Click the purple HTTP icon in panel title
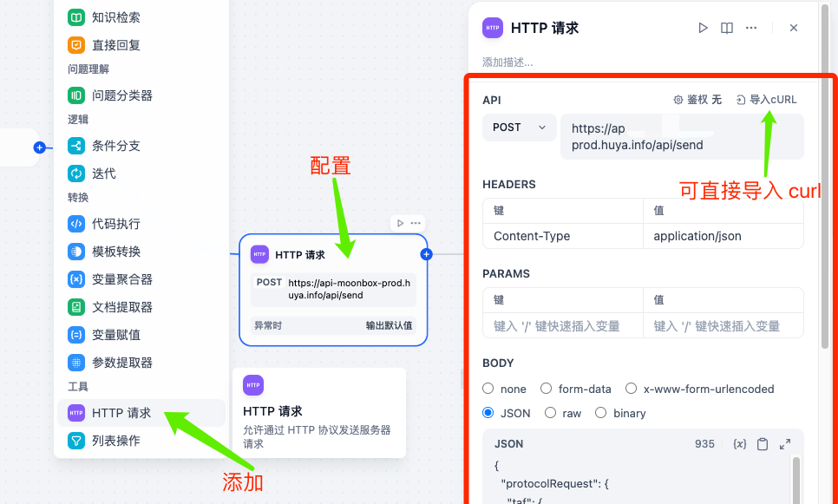838x504 pixels. (493, 28)
